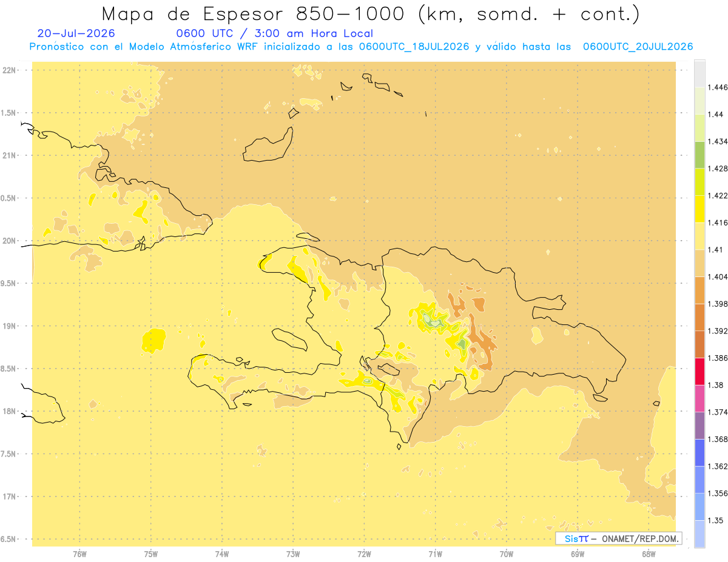Click the legend value '1.404'

pos(718,276)
